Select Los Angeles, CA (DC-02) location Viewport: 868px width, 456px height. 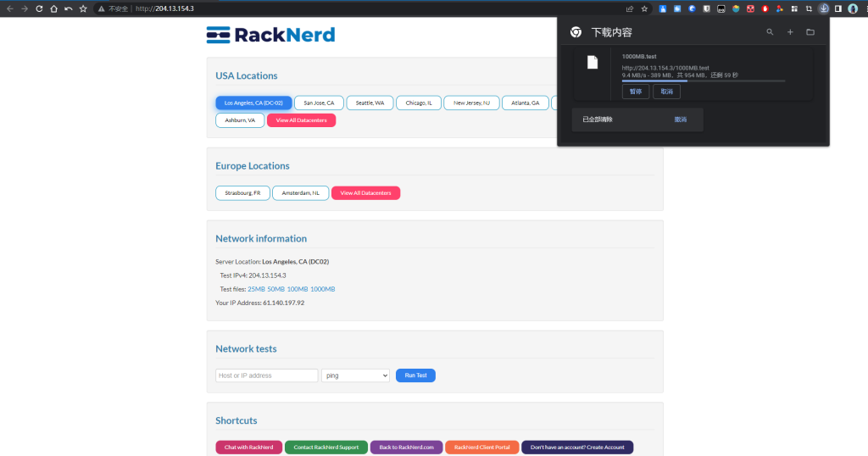pos(253,103)
